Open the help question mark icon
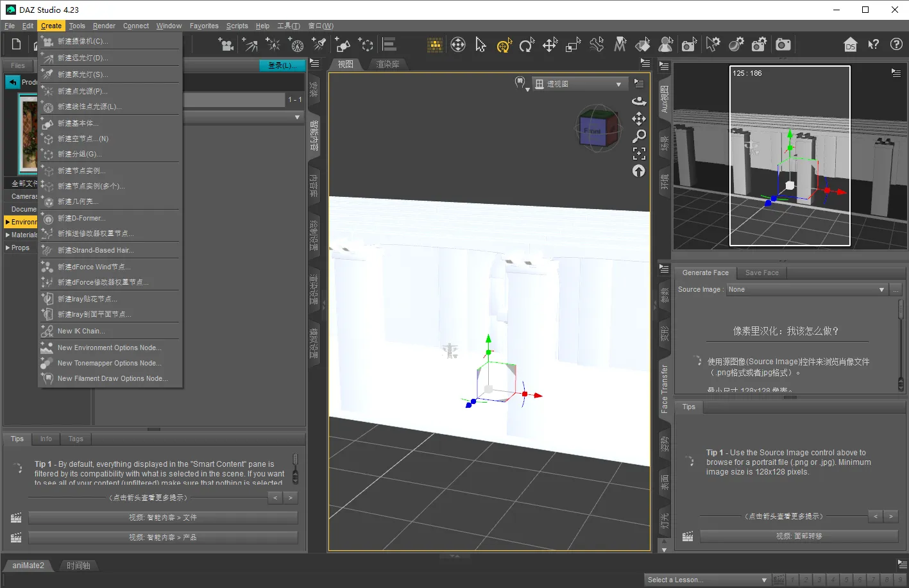The height and width of the screenshot is (588, 909). pos(896,44)
